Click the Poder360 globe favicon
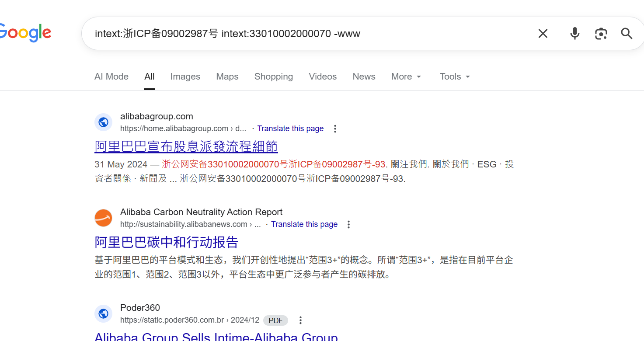This screenshot has height=341, width=644. click(103, 313)
